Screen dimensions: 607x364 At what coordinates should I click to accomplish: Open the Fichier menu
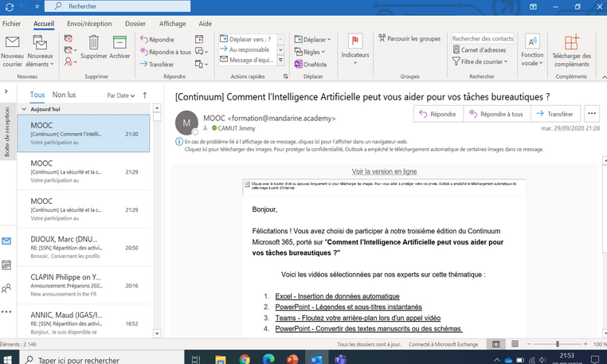point(11,24)
